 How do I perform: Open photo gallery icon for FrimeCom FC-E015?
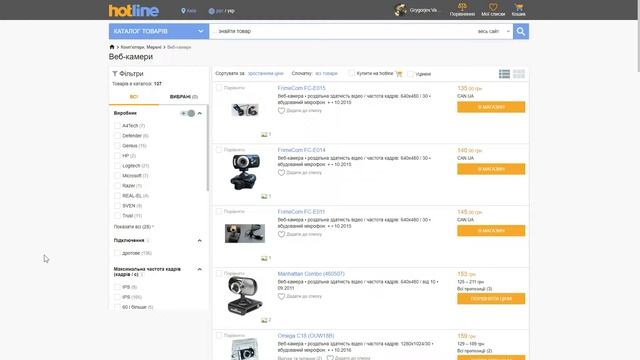coord(264,134)
